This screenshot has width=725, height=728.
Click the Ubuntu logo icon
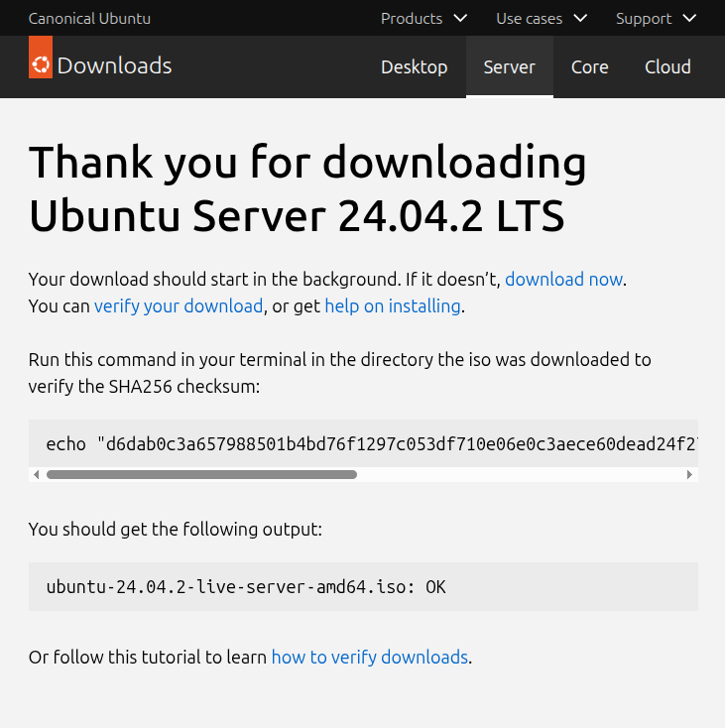pos(41,64)
